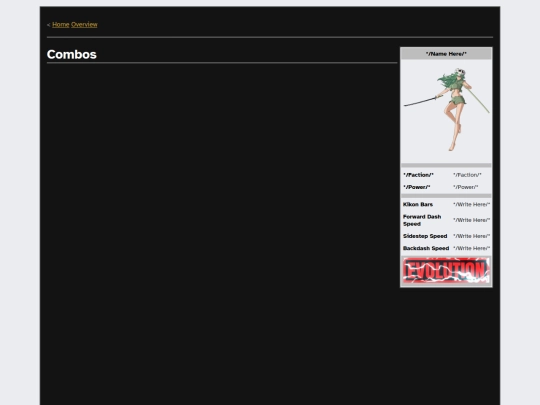Image resolution: width=540 pixels, height=405 pixels.
Task: Open the Overview breadcrumb link
Action: tap(84, 24)
